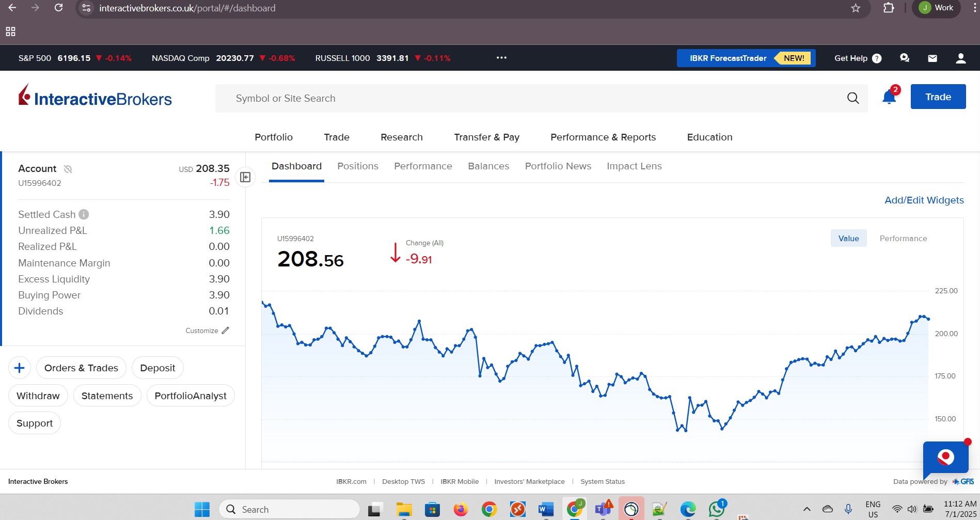Click the Support button
Image resolution: width=980 pixels, height=520 pixels.
(35, 423)
